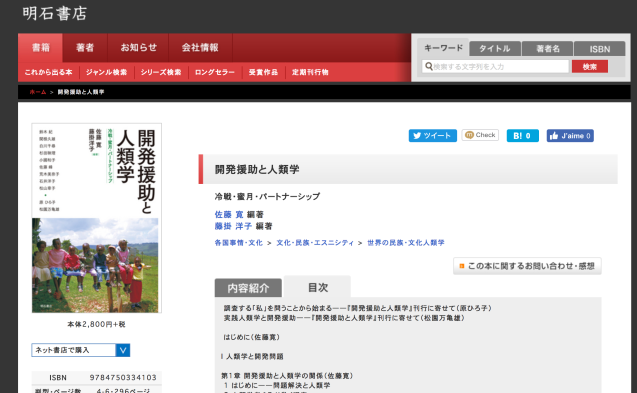Open the 書籍 main menu tab
The image size is (637, 393).
pyautogui.click(x=41, y=48)
